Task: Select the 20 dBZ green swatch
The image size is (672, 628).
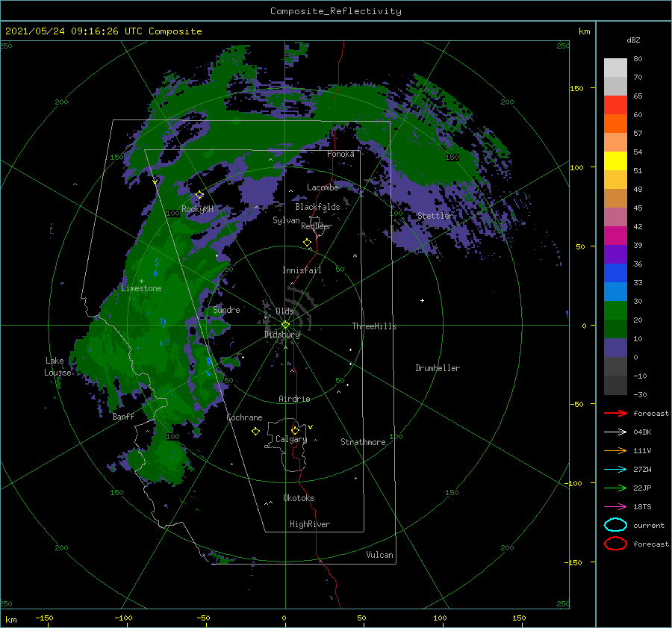Action: pyautogui.click(x=615, y=329)
